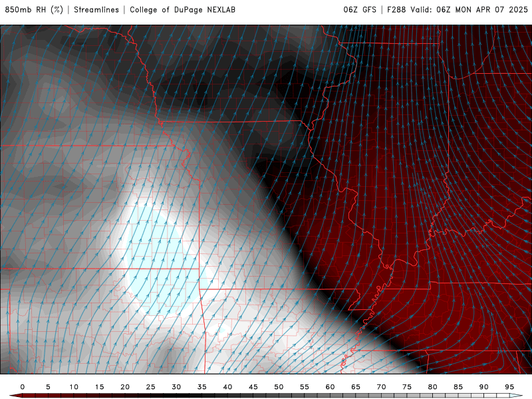This screenshot has height=399, width=532.
Task: Click the 65 label on the color scale
Action: (x=356, y=387)
